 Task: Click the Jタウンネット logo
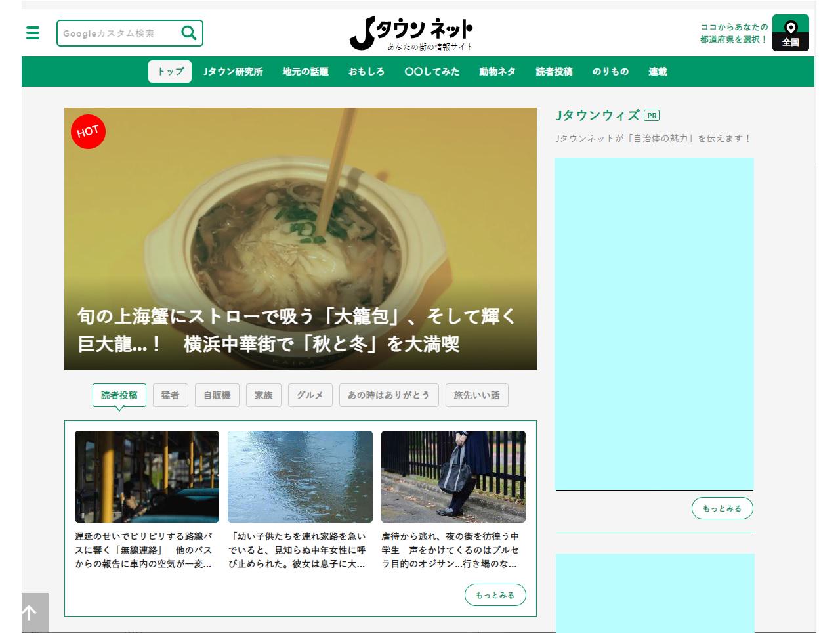[413, 33]
